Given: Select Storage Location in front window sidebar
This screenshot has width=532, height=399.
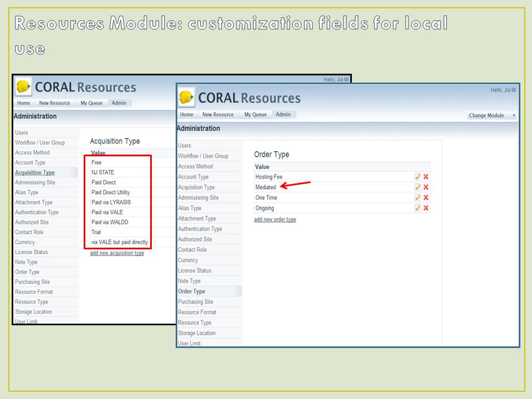Looking at the screenshot, I should (x=209, y=333).
